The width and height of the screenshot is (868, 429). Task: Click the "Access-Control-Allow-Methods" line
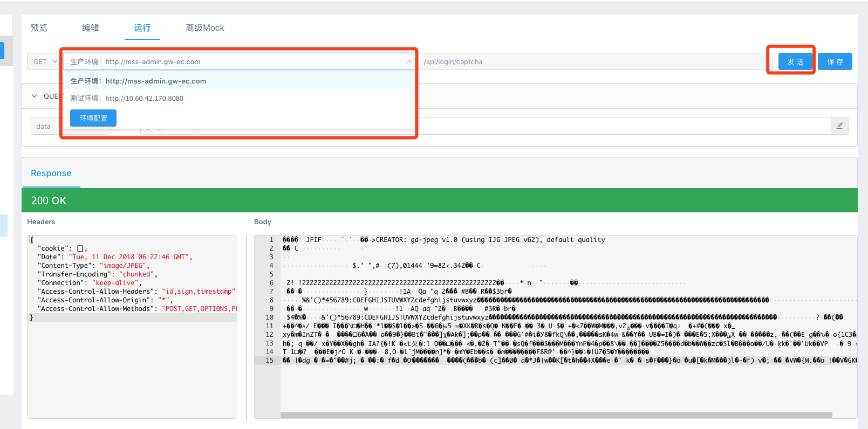coord(137,309)
